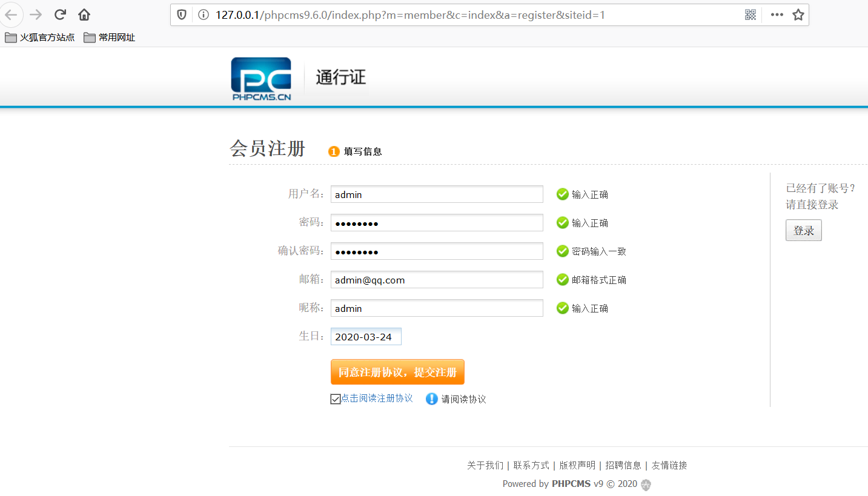
Task: Click the 会员注册 heading
Action: click(268, 148)
